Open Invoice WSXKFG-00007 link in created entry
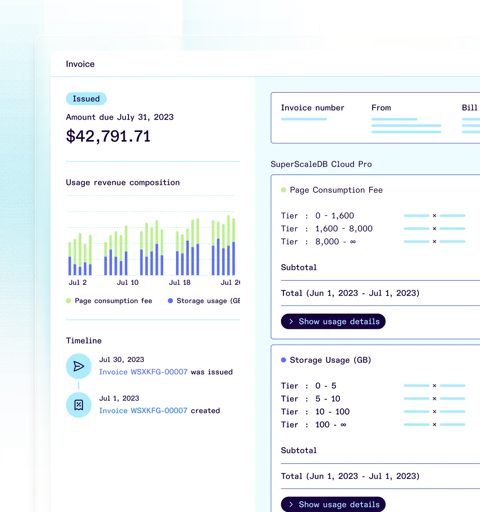This screenshot has height=512, width=480. (x=143, y=411)
